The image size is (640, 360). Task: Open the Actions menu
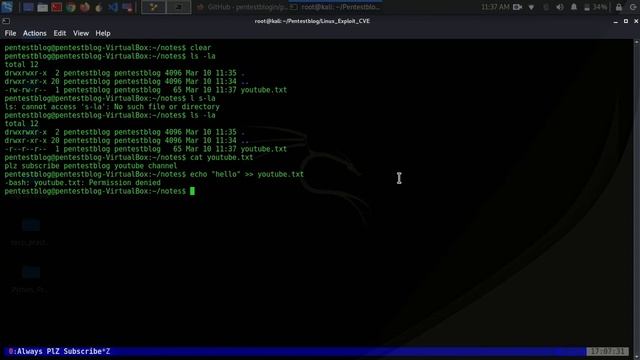[x=35, y=33]
